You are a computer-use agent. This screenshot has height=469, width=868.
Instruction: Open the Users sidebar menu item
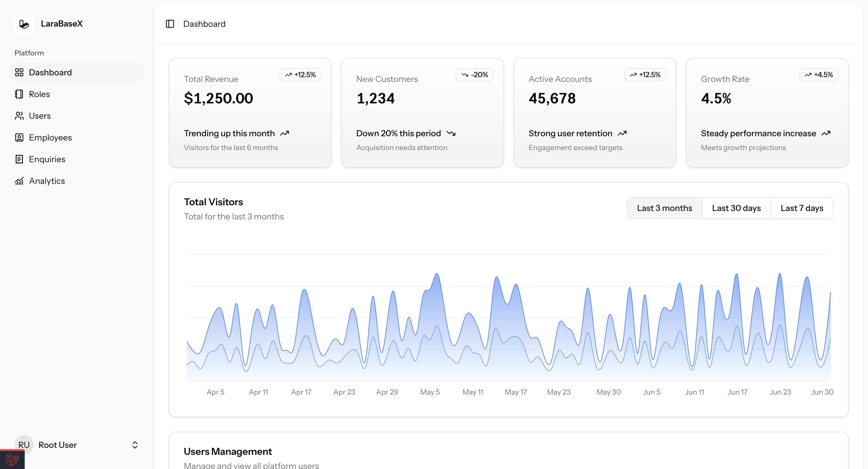tap(77, 116)
